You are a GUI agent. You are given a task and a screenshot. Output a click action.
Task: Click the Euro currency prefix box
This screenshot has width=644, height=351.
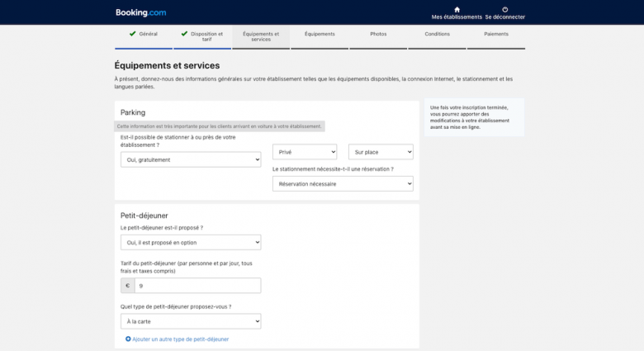click(128, 286)
